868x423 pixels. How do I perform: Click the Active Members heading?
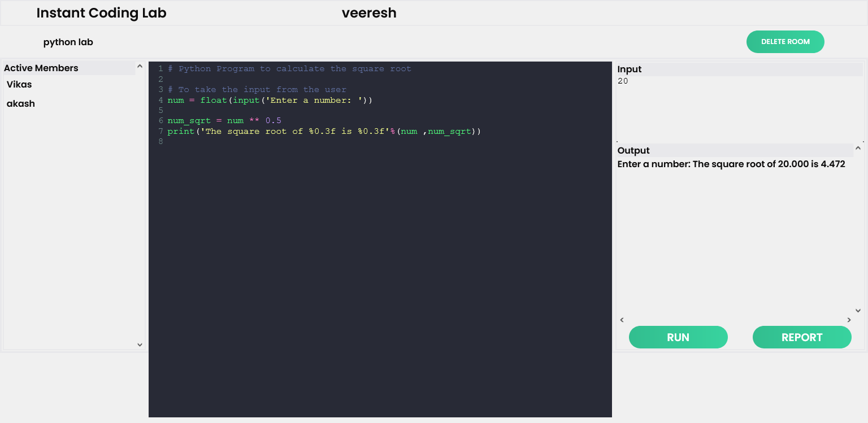[x=41, y=68]
